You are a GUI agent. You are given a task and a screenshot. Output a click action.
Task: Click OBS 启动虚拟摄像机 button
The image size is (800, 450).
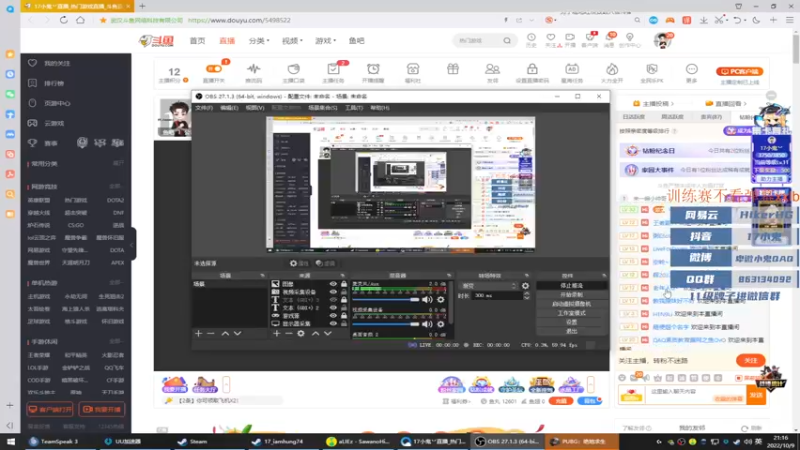pyautogui.click(x=571, y=304)
